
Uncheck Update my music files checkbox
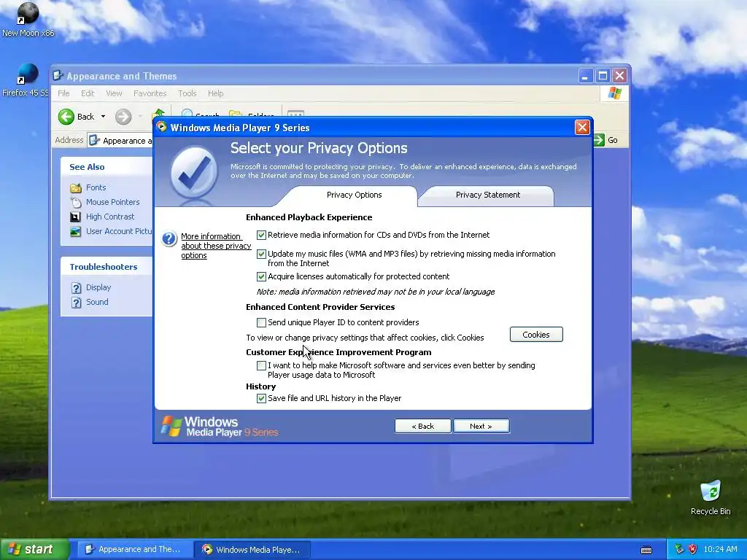point(261,254)
